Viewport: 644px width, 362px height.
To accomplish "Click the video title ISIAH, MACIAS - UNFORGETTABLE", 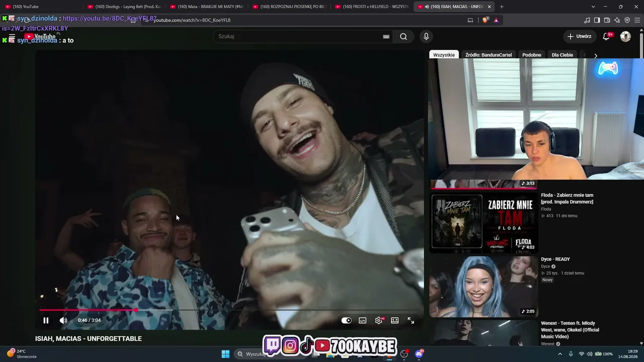I will [x=89, y=339].
